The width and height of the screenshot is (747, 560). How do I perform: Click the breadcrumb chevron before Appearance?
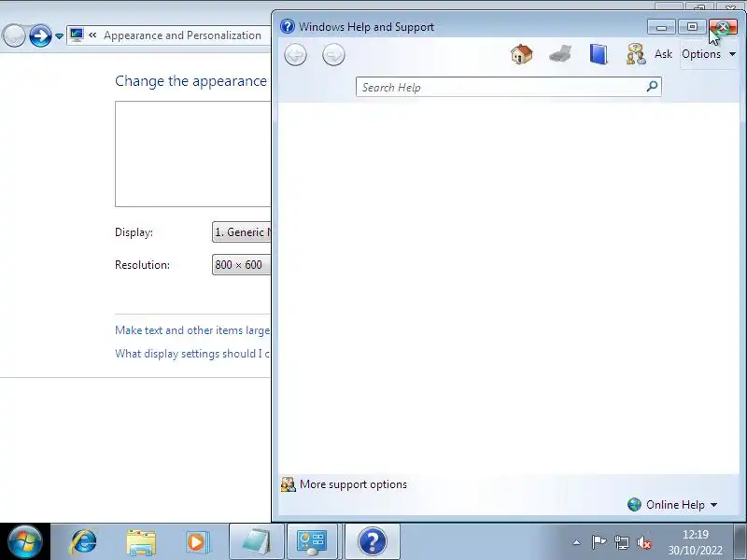(x=92, y=35)
